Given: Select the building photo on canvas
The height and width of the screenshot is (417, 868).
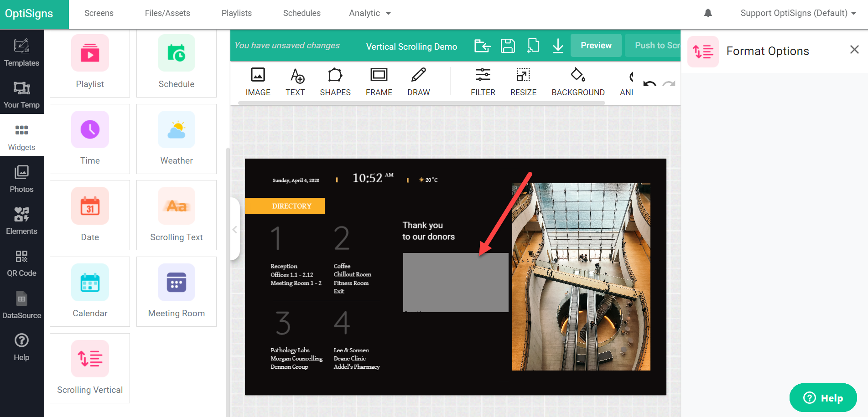Looking at the screenshot, I should [581, 277].
